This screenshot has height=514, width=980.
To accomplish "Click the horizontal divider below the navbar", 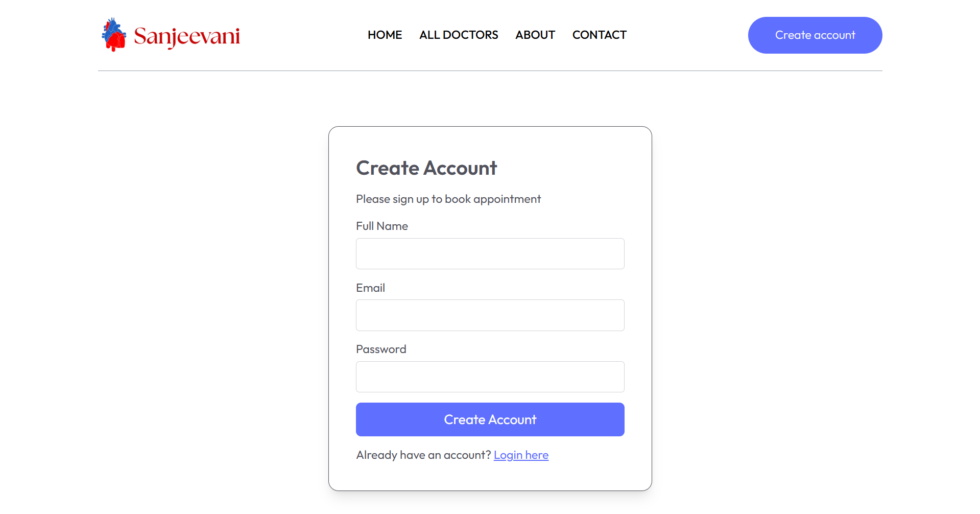I will 490,71.
